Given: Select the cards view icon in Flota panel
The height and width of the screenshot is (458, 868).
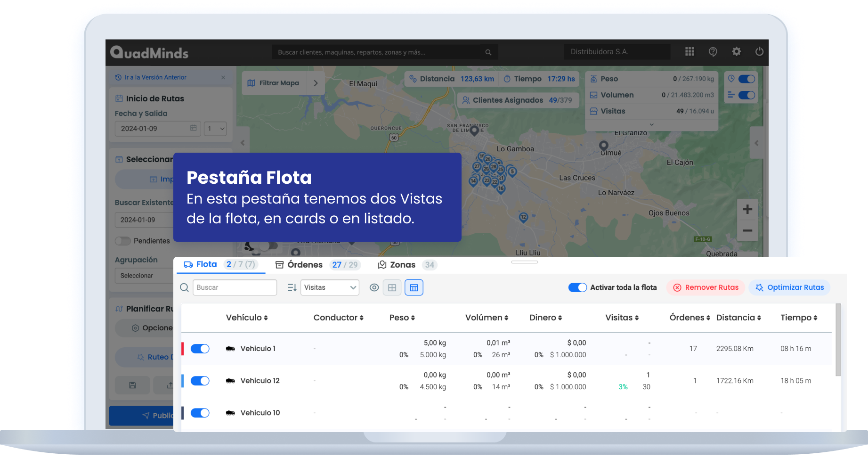Looking at the screenshot, I should click(x=392, y=287).
